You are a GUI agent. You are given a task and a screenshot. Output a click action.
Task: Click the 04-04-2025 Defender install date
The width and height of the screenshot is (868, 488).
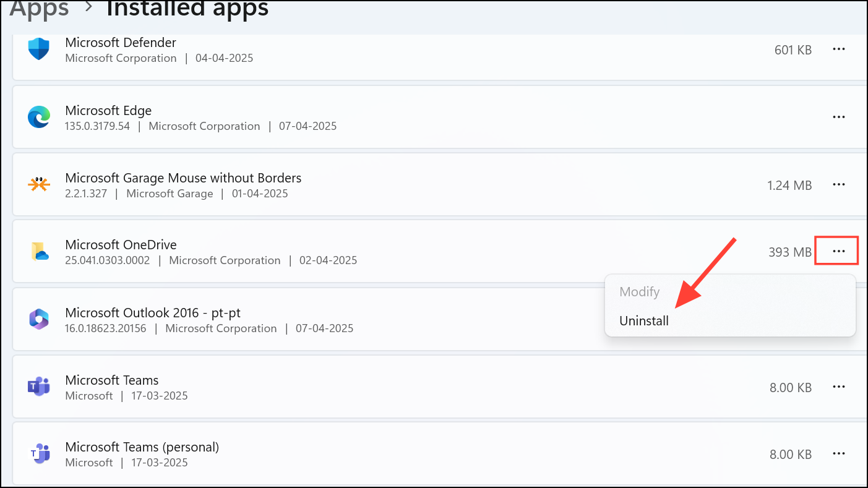click(225, 59)
